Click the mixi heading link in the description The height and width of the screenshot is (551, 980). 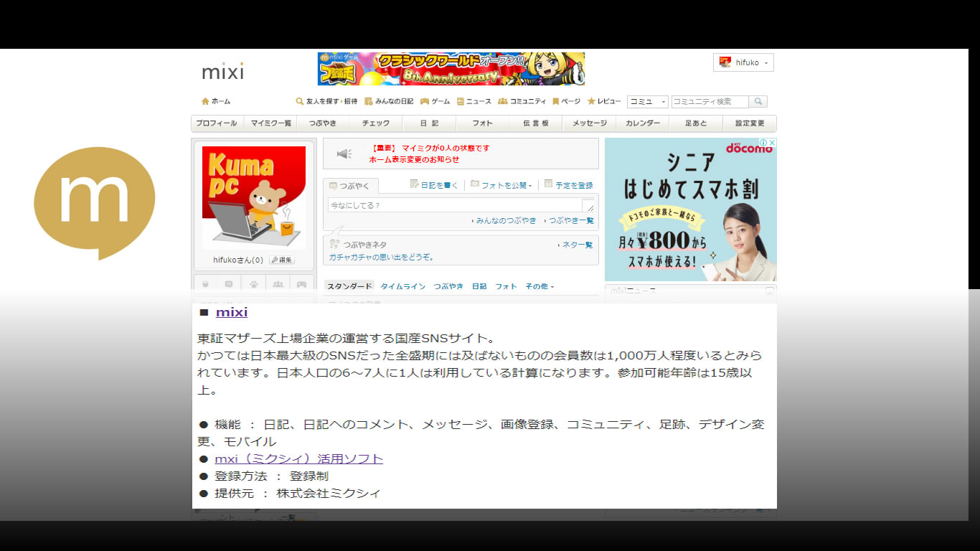[x=232, y=312]
